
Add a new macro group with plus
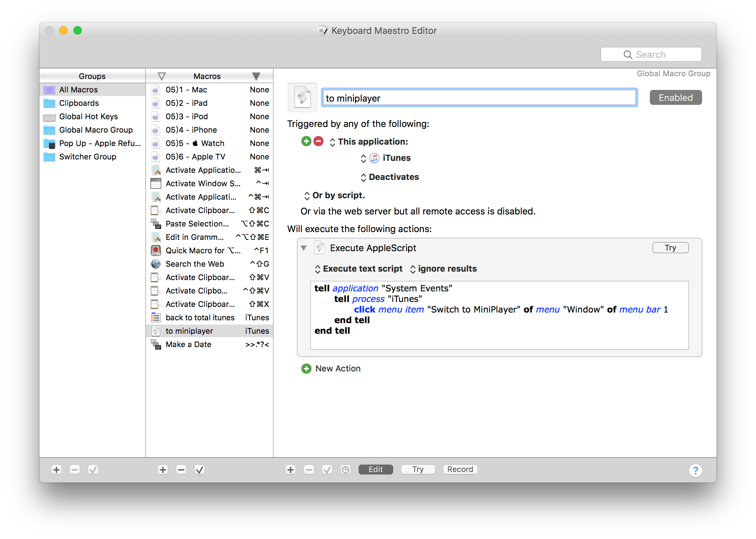coord(56,470)
